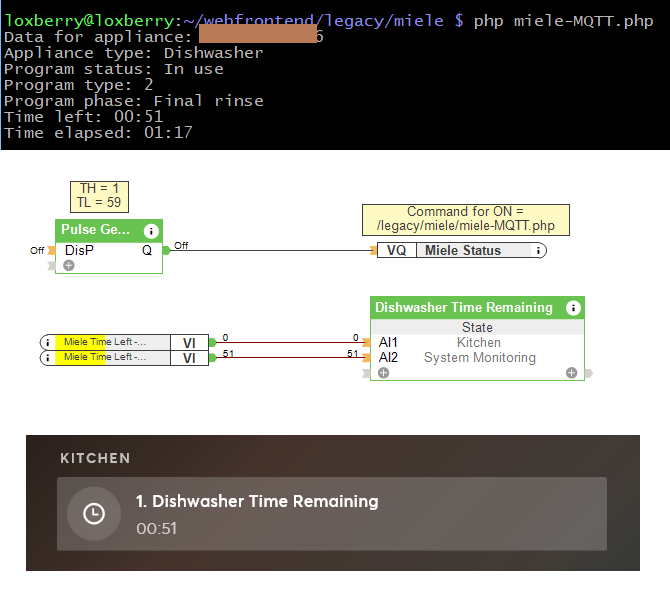Click plus icon under DisP in Pulse Generator

pos(69,265)
